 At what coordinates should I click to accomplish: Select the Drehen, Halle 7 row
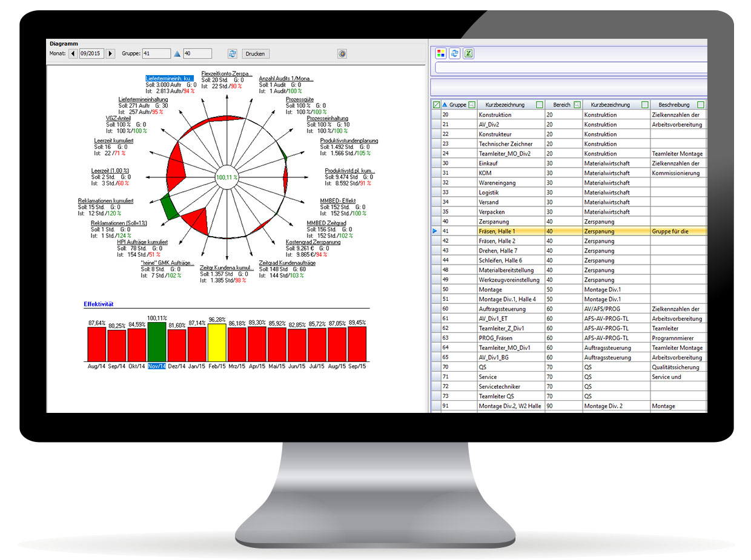coord(569,251)
